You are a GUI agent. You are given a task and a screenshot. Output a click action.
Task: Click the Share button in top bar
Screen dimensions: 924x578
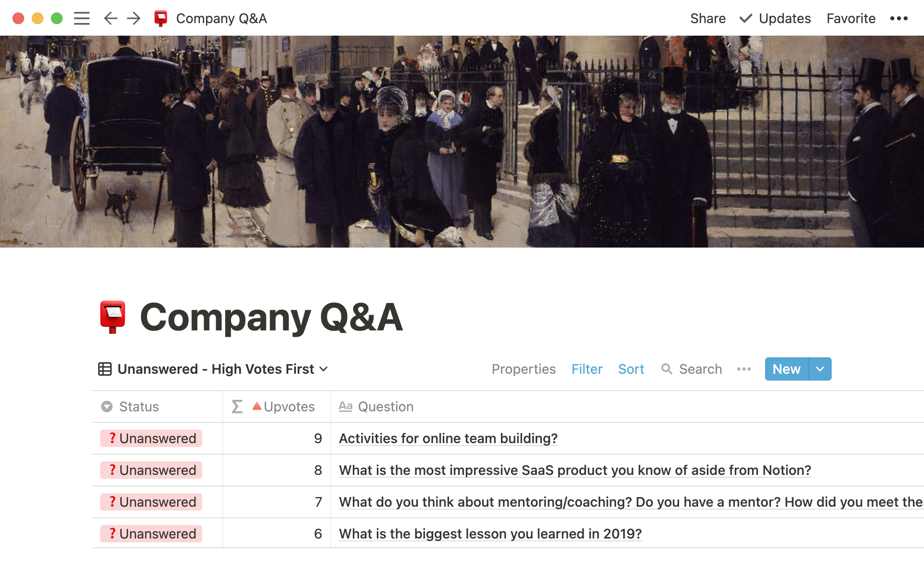pyautogui.click(x=706, y=18)
